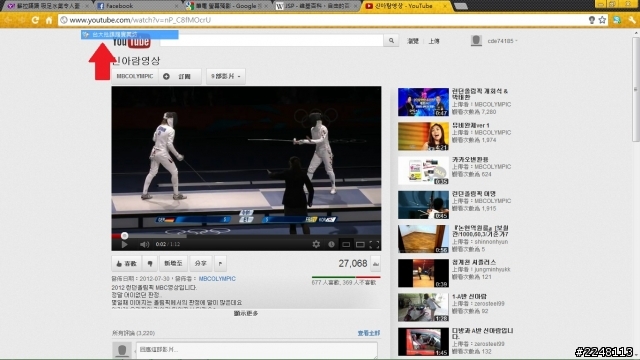Click the video seek bar handle
The height and width of the screenshot is (360, 640).
(x=124, y=236)
